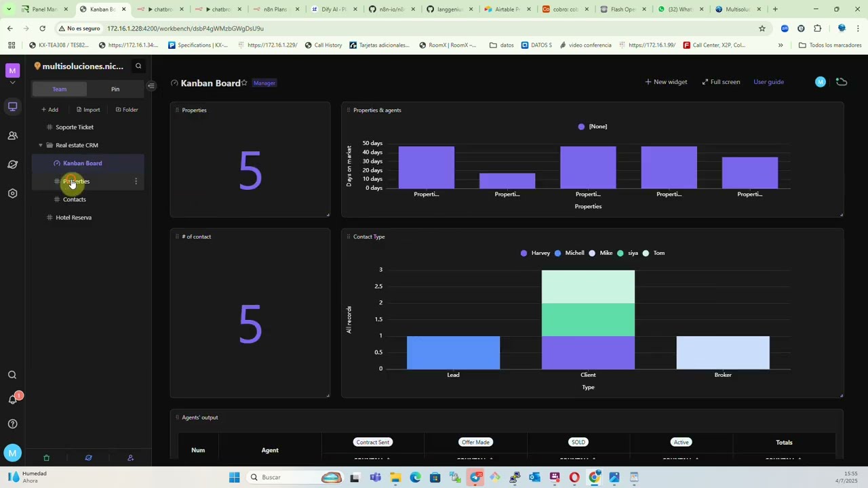Toggle the Mike legend series
Viewport: 868px width, 488px height.
(601, 253)
